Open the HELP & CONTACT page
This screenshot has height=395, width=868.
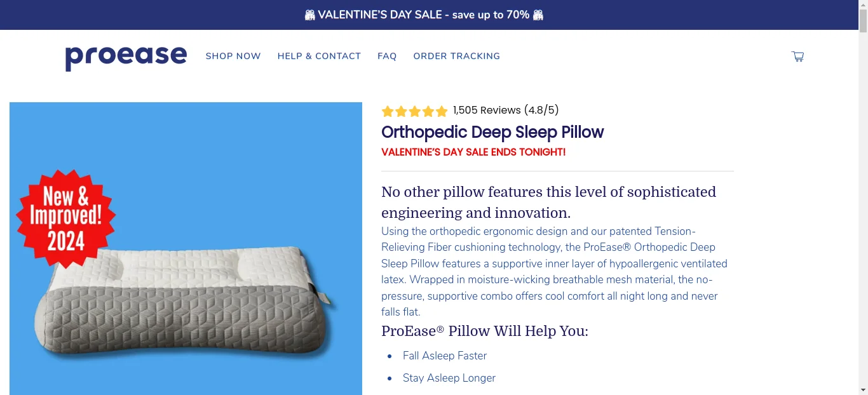319,56
